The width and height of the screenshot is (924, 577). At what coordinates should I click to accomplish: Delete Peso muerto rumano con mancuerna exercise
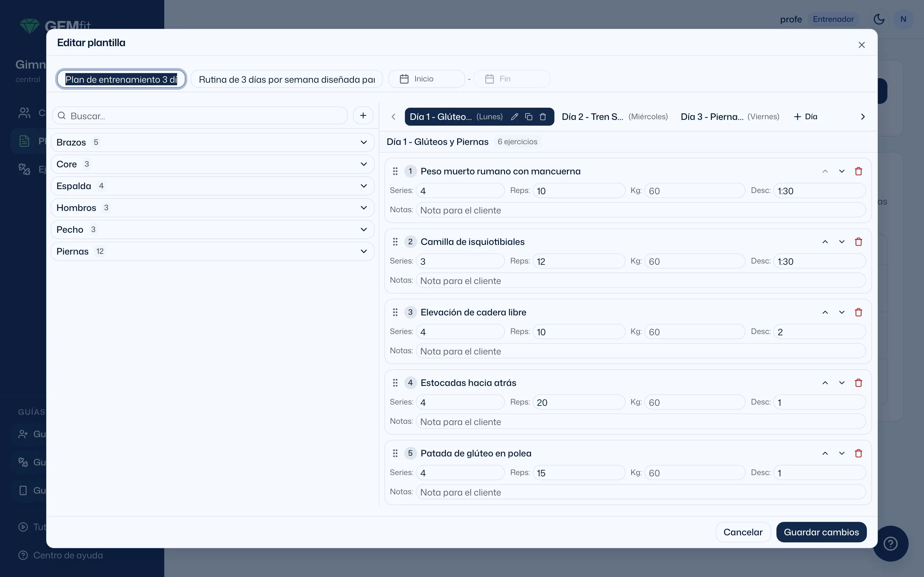(858, 171)
